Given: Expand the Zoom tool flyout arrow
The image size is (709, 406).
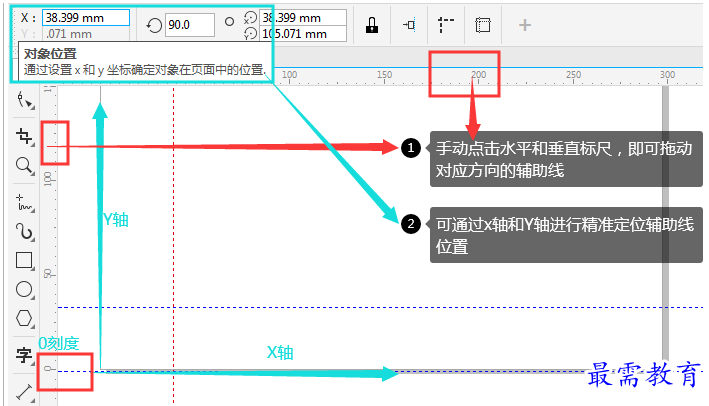Looking at the screenshot, I should (33, 173).
